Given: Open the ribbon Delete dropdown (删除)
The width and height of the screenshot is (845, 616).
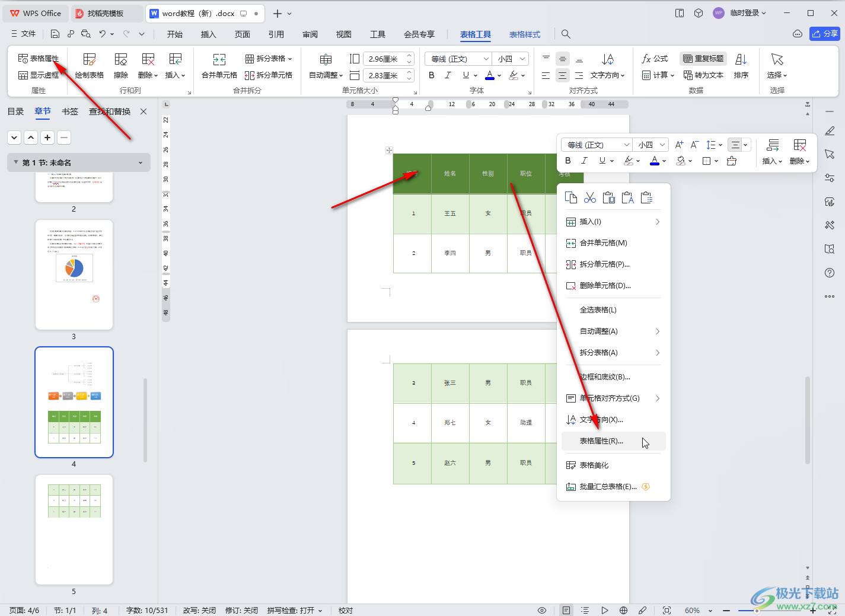Looking at the screenshot, I should click(148, 66).
